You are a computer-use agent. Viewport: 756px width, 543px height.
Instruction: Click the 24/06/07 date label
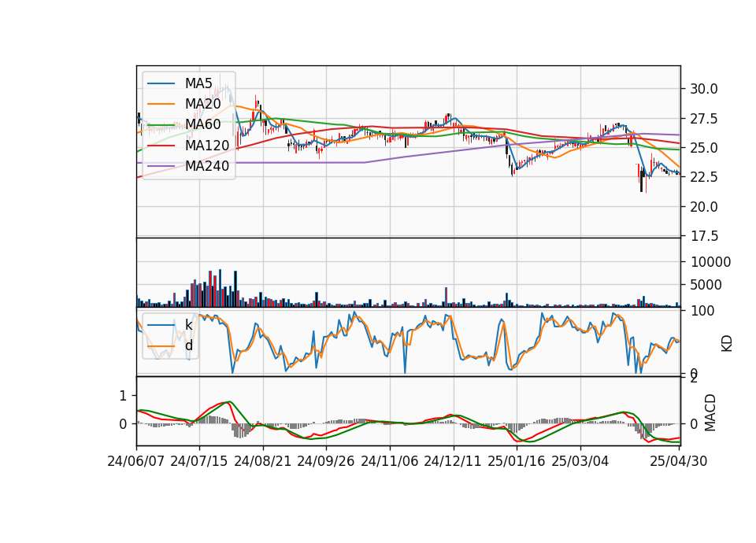[136, 461]
